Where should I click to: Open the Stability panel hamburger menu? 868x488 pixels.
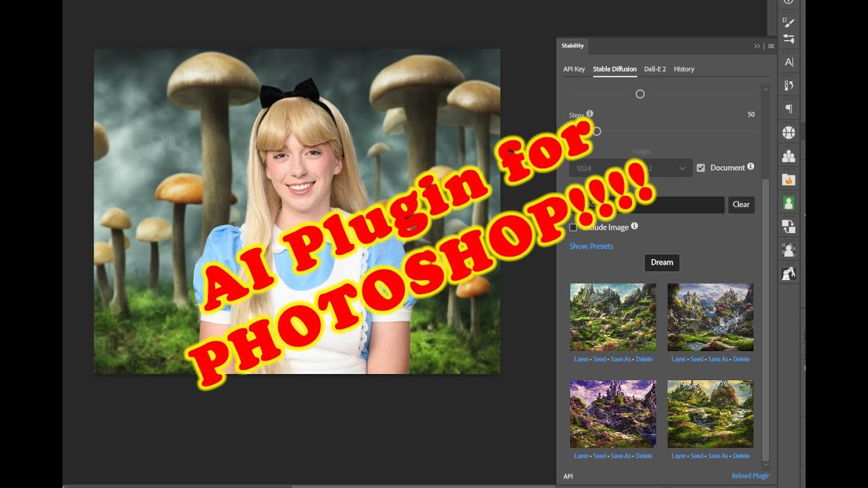[771, 46]
